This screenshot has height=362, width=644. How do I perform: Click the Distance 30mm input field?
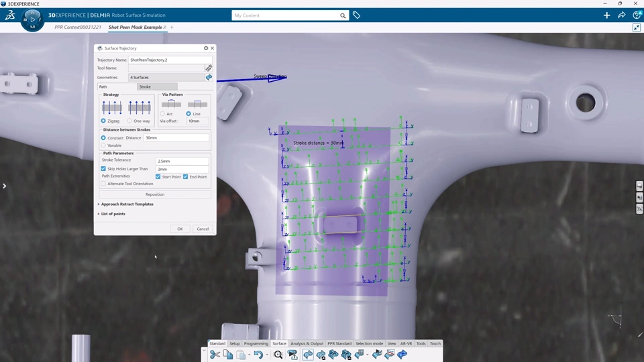[176, 137]
